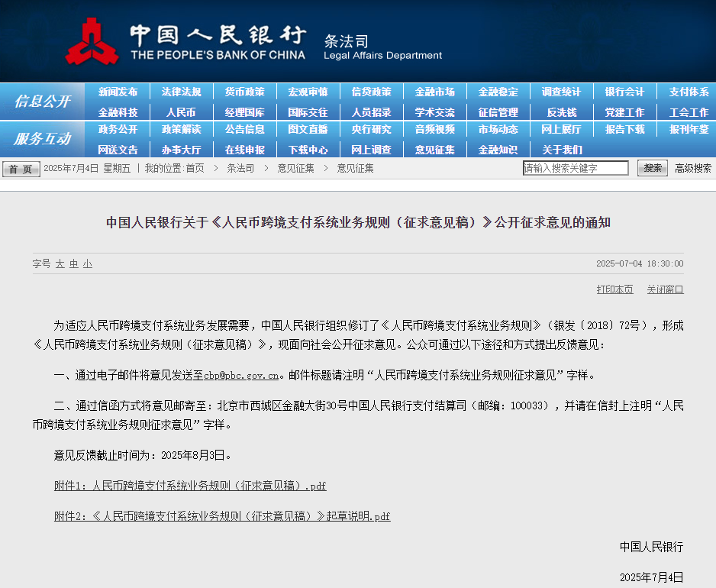Click the 关闭窗口 close window link

pos(664,289)
